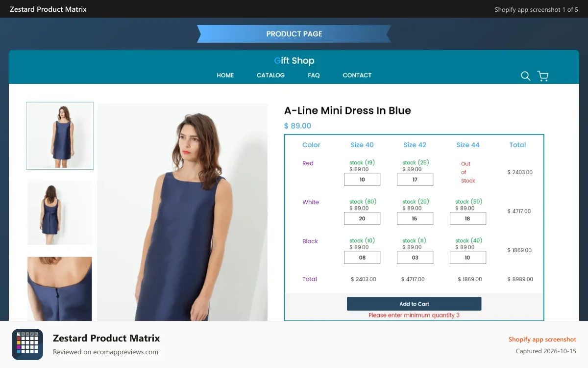Click the Black Size 42 quantity field

click(x=415, y=258)
